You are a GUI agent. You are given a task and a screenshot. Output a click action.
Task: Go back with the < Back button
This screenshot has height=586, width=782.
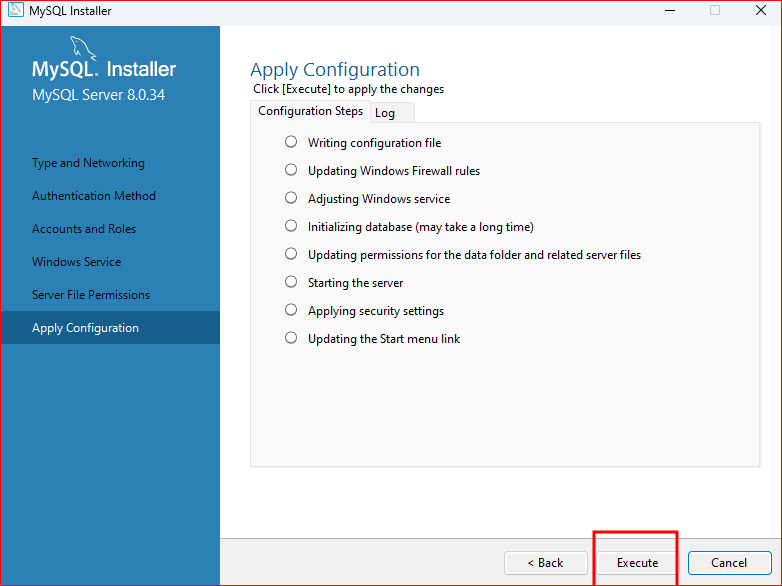[546, 563]
